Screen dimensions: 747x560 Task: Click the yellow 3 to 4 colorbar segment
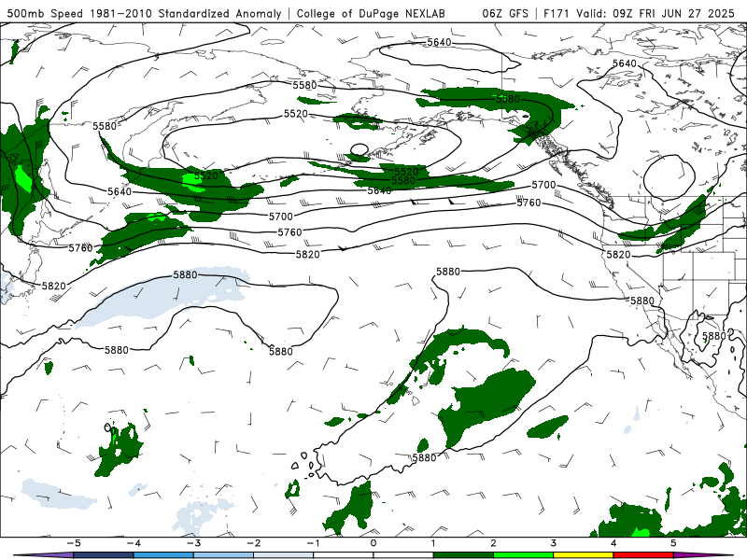coord(584,555)
